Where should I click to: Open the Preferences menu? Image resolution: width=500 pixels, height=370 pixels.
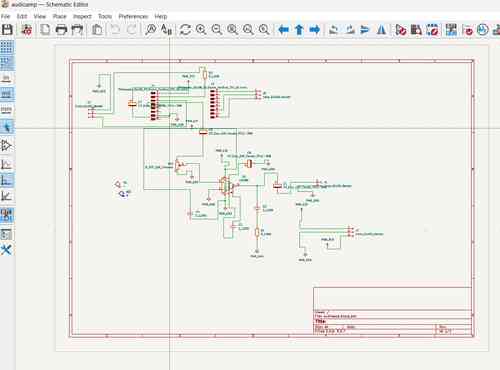tap(133, 16)
